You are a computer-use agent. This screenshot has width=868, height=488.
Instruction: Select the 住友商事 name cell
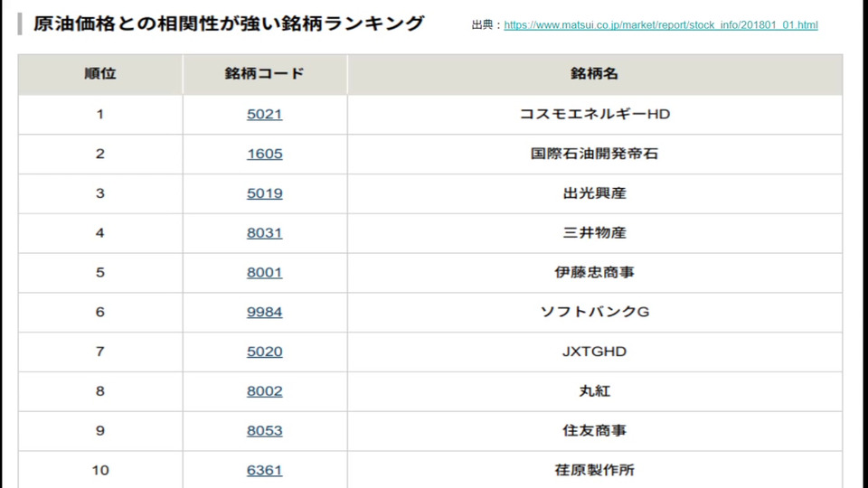point(595,430)
